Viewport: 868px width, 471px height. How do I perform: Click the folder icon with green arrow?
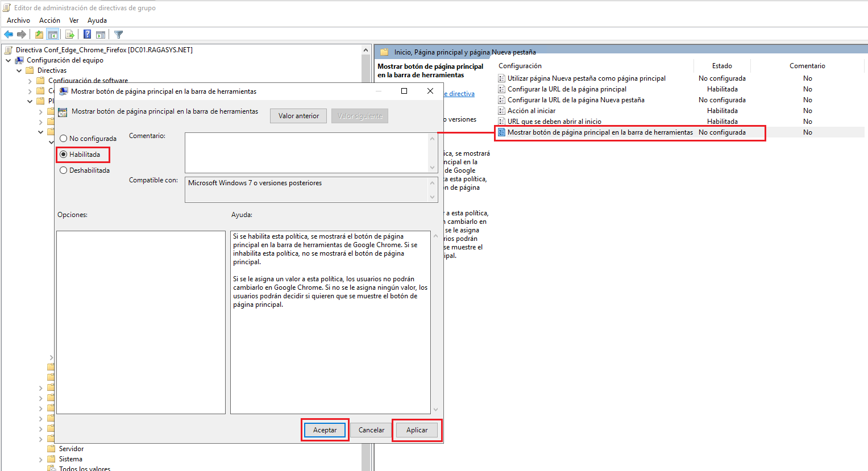click(x=38, y=34)
